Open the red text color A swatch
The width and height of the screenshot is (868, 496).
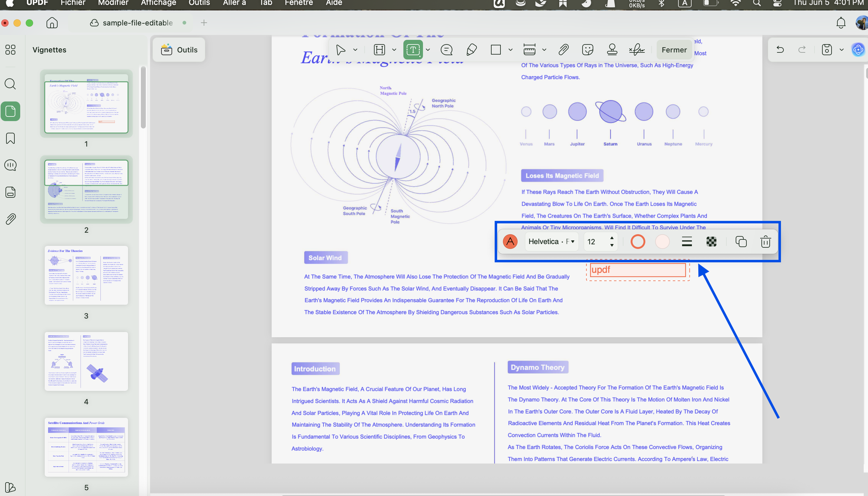(510, 242)
